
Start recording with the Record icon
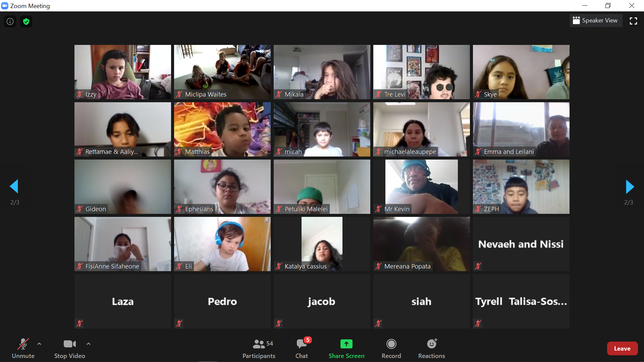coord(391,349)
